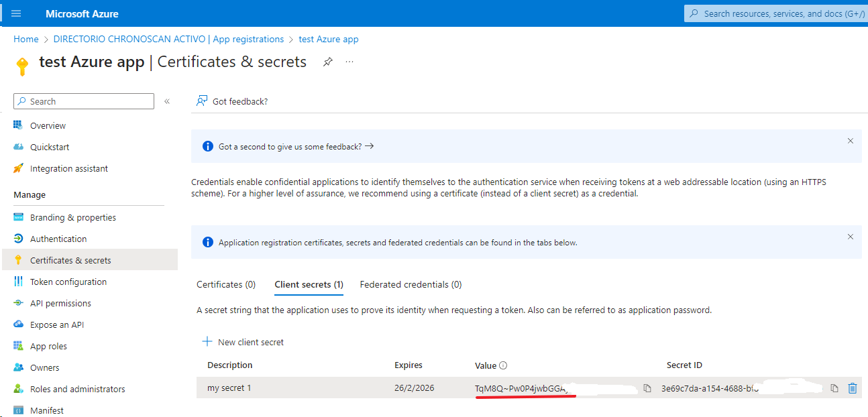Select Token configuration from Manage menu
868x417 pixels.
[68, 282]
